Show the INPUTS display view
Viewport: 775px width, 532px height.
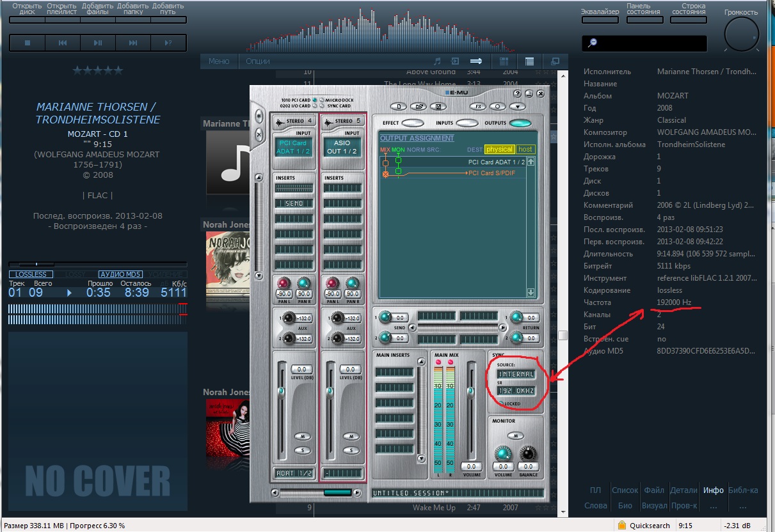(467, 123)
